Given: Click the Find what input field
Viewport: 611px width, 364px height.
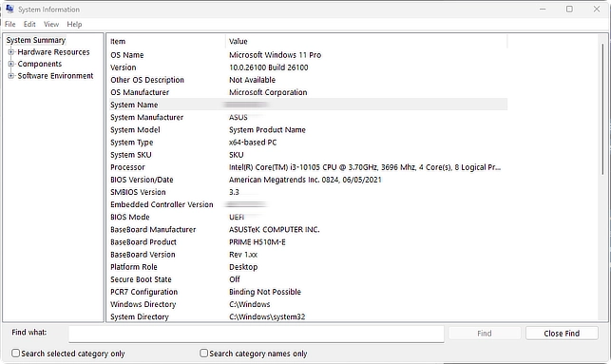Looking at the screenshot, I should pyautogui.click(x=257, y=334).
